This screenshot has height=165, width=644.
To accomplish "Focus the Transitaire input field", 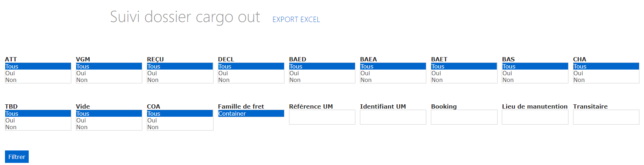I will tap(606, 117).
